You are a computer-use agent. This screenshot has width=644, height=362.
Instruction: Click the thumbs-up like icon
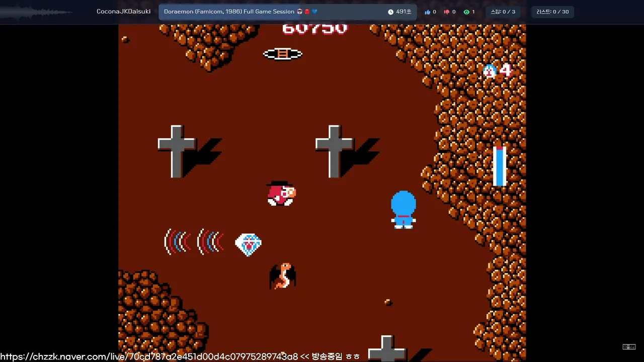pyautogui.click(x=427, y=12)
